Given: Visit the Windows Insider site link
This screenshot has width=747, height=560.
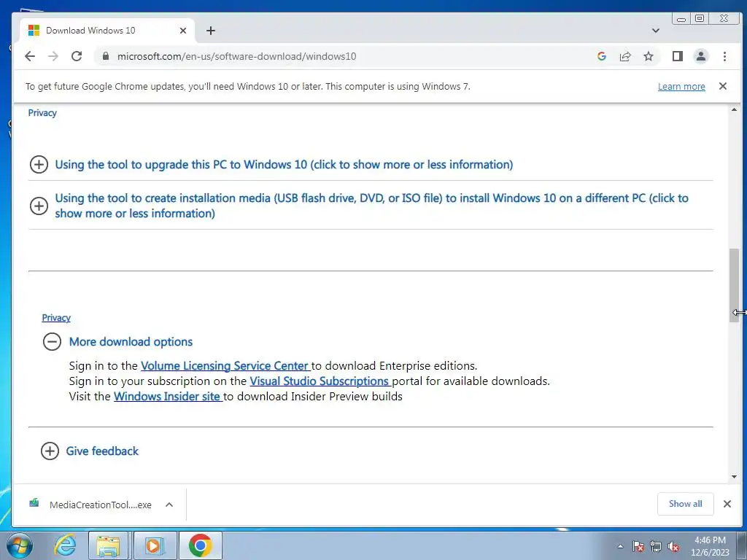Looking at the screenshot, I should coord(168,396).
